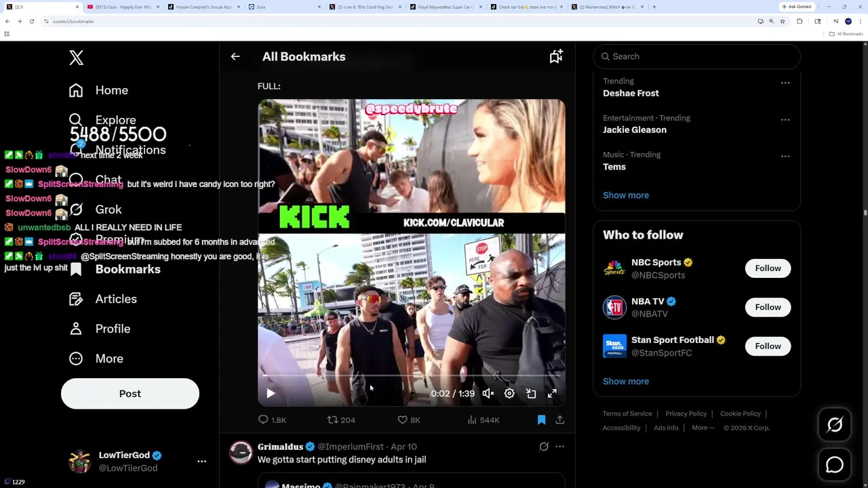Open Profile in sidebar
Screen dimensions: 868x488
point(99,329)
